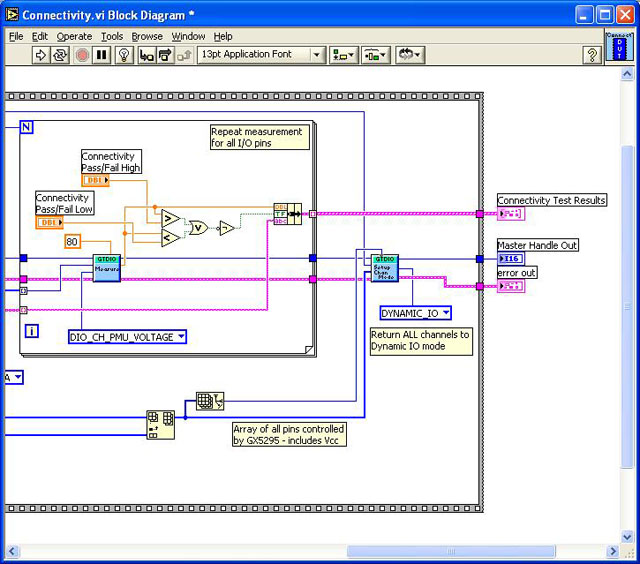Select the GTDIO Setup Chan Mode subVI
Viewport: 640px width, 564px height.
[384, 268]
